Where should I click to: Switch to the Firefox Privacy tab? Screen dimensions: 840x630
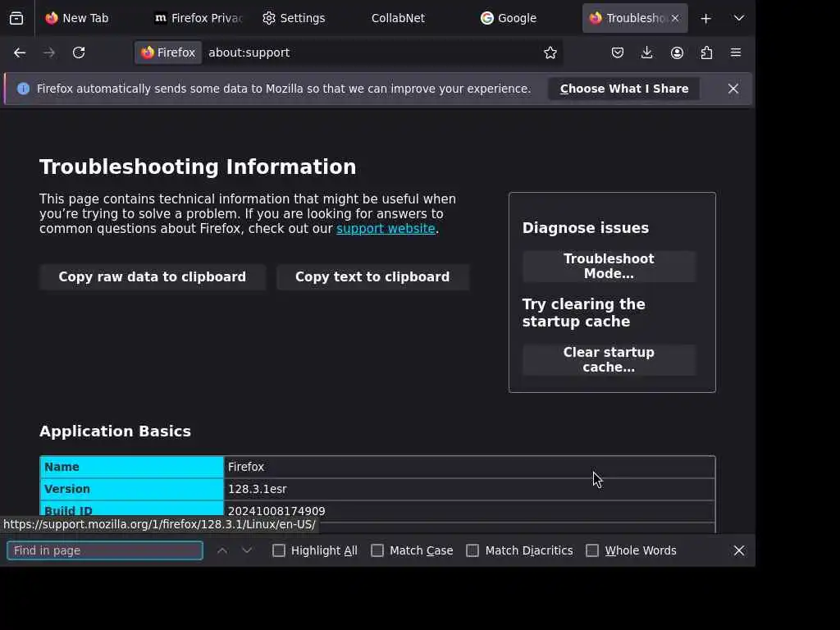pyautogui.click(x=199, y=18)
